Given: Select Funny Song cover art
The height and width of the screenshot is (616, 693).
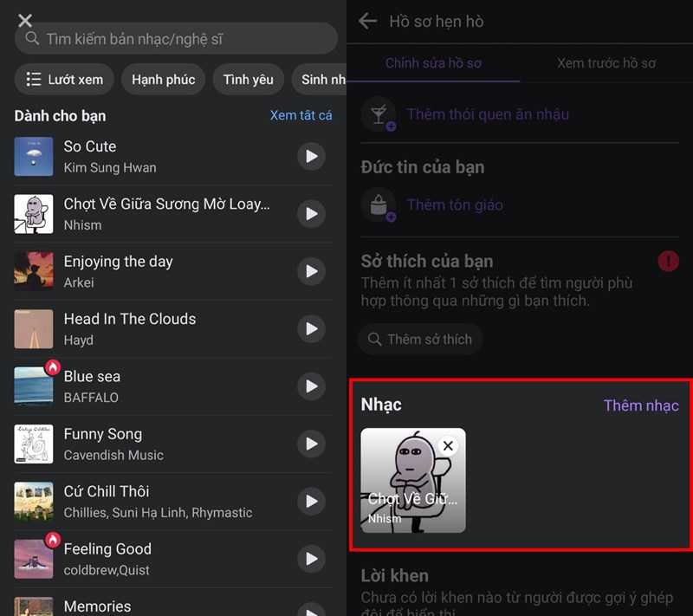Looking at the screenshot, I should (34, 444).
